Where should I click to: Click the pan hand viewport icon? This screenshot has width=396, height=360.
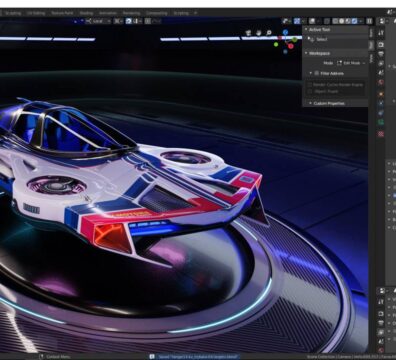[259, 33]
